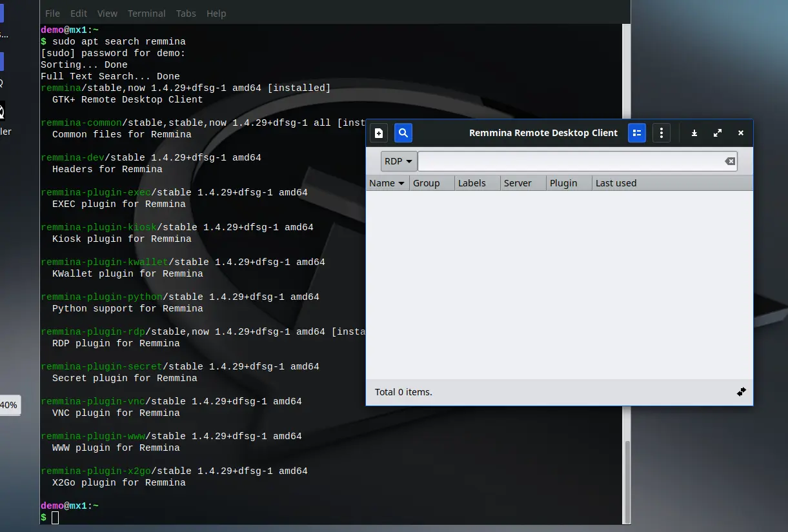Click the 'Headers for Remmina' line in terminal
This screenshot has width=788, height=532.
tap(107, 169)
